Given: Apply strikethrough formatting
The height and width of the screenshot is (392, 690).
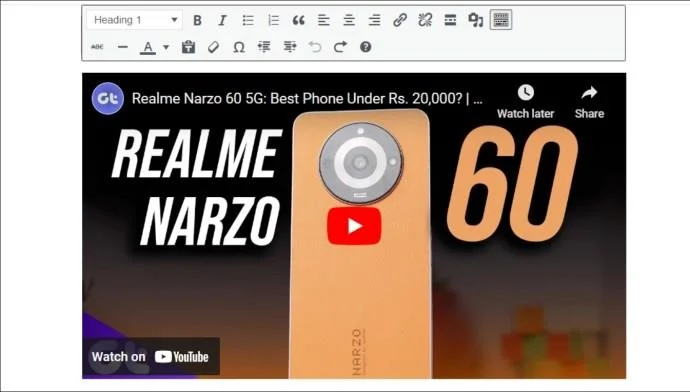Looking at the screenshot, I should coord(97,47).
